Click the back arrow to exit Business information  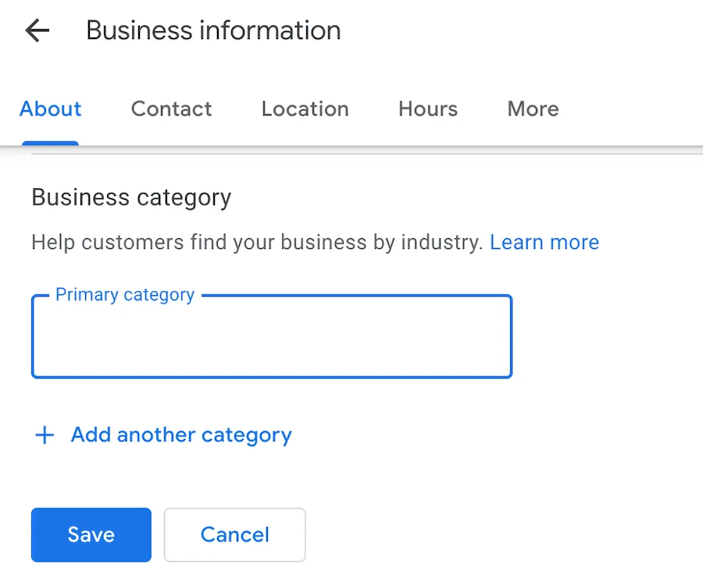37,30
